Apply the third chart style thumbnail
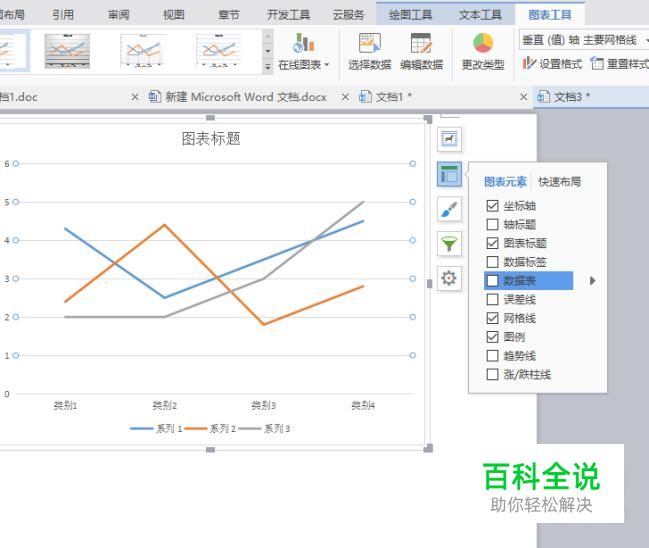The height and width of the screenshot is (548, 649). [x=143, y=51]
